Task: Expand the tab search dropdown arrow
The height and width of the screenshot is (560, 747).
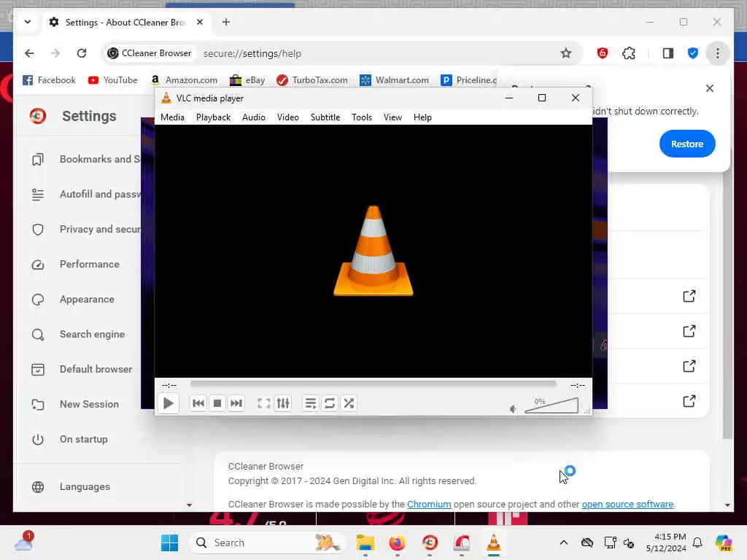Action: click(28, 22)
